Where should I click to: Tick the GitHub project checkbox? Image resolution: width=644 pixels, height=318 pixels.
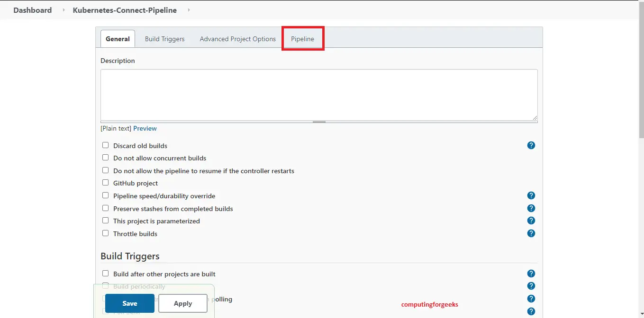[105, 183]
